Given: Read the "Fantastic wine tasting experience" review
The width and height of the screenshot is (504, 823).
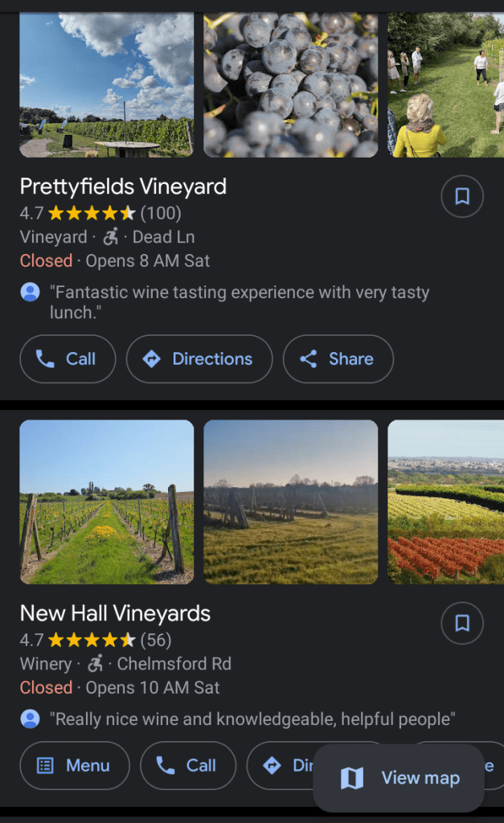Looking at the screenshot, I should point(240,302).
